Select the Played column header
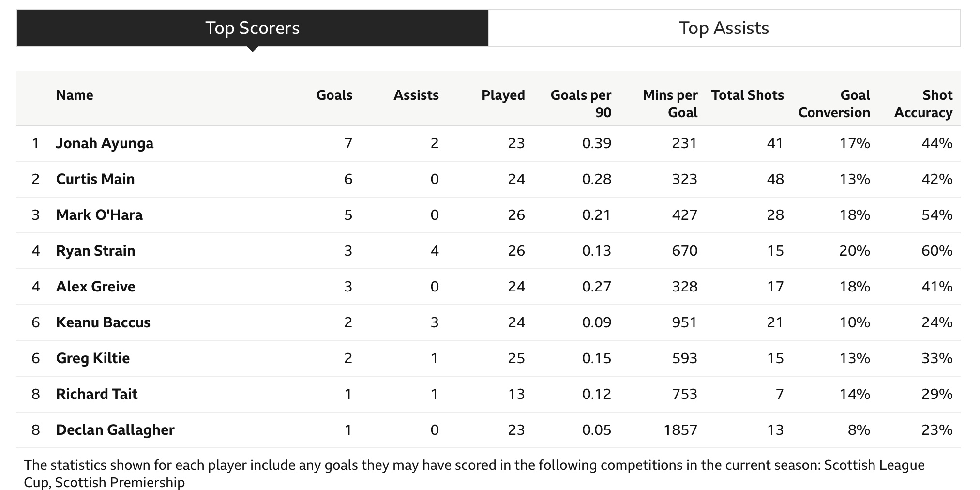Viewport: 980px width, 490px height. click(503, 95)
